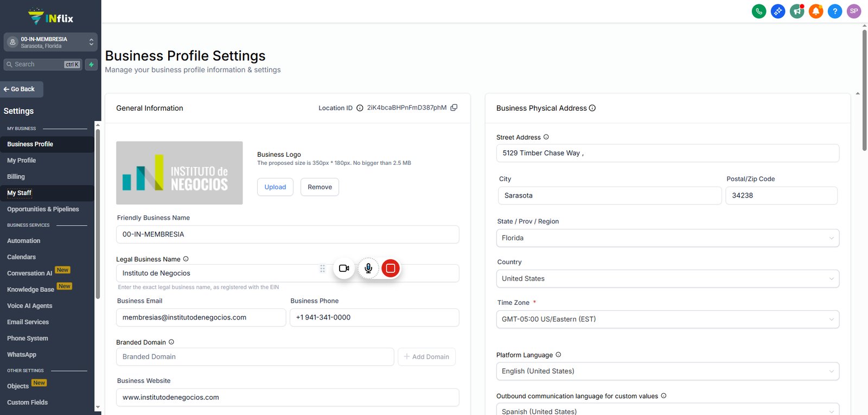The height and width of the screenshot is (415, 868).
Task: Click the Postal/Zip Code field
Action: 781,196
